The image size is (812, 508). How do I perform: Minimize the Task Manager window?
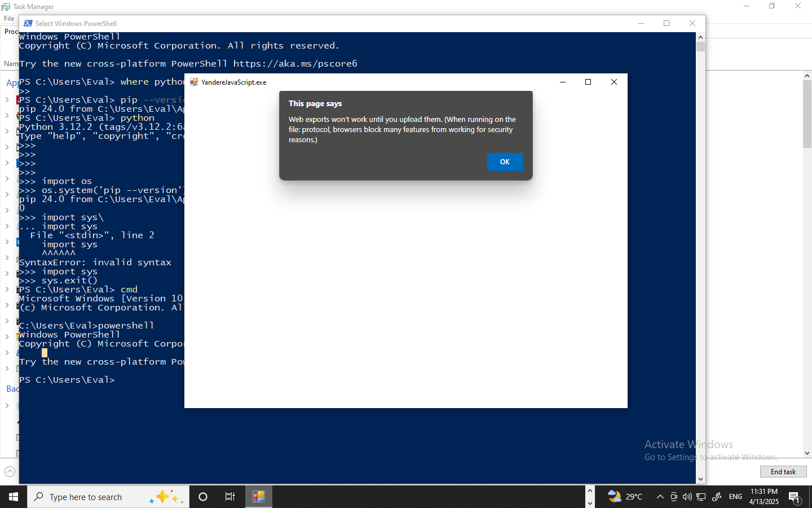[747, 6]
